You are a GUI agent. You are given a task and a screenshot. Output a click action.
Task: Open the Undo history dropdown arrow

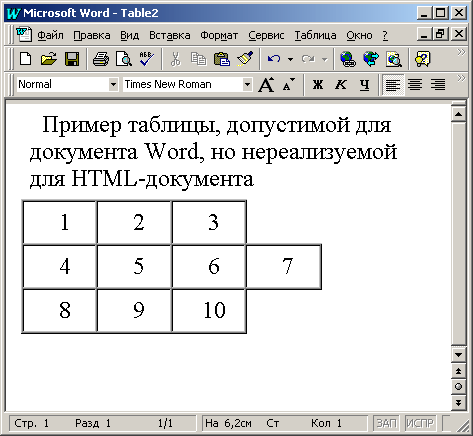(290, 59)
